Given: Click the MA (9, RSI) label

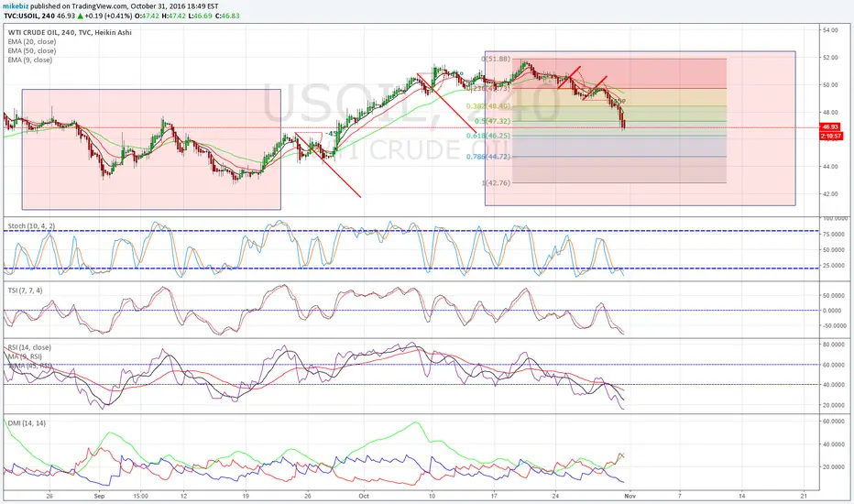Looking at the screenshot, I should pyautogui.click(x=25, y=356).
